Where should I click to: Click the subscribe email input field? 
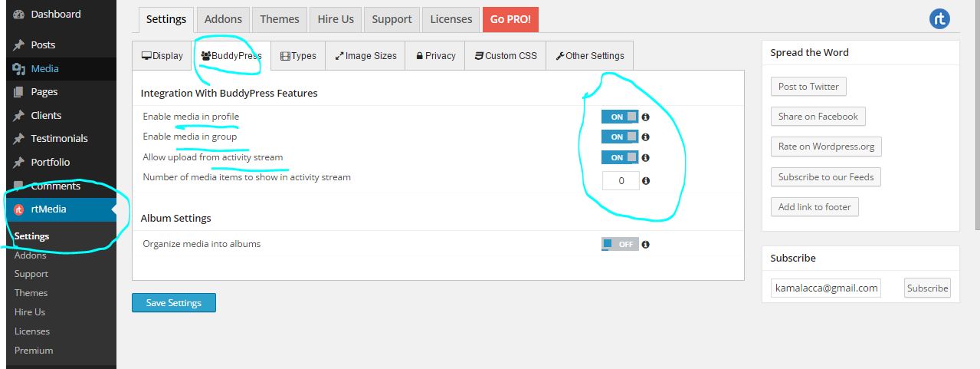pyautogui.click(x=826, y=288)
